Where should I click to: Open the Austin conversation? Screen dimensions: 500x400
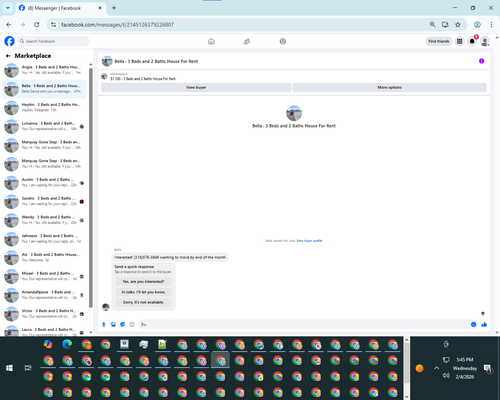pyautogui.click(x=44, y=182)
